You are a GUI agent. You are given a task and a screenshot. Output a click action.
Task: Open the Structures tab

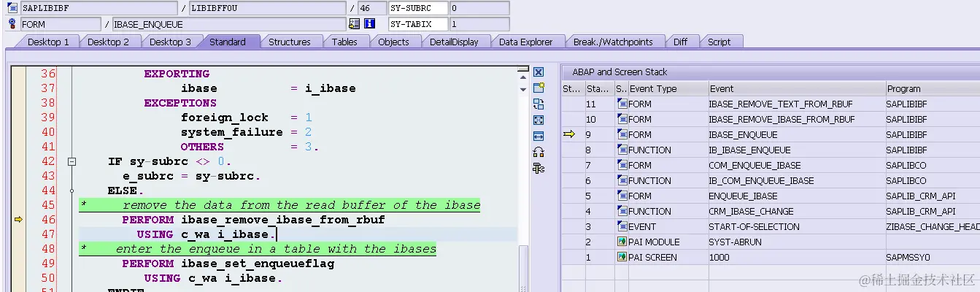point(290,42)
